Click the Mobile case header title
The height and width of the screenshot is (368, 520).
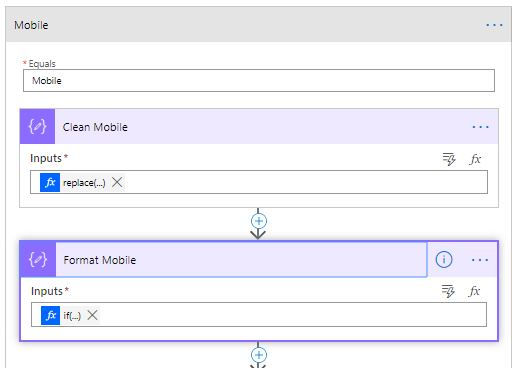coord(31,25)
